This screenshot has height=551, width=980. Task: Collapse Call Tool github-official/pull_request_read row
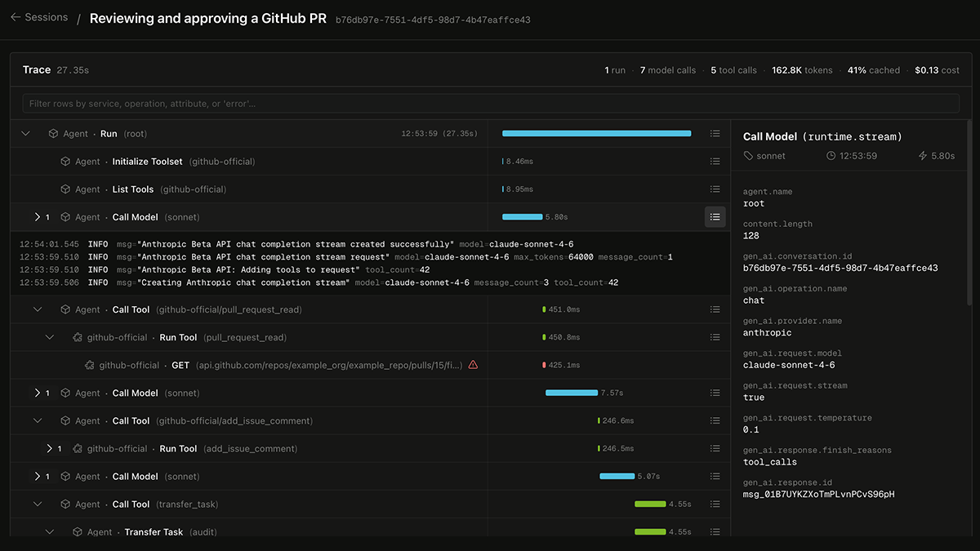click(x=38, y=309)
